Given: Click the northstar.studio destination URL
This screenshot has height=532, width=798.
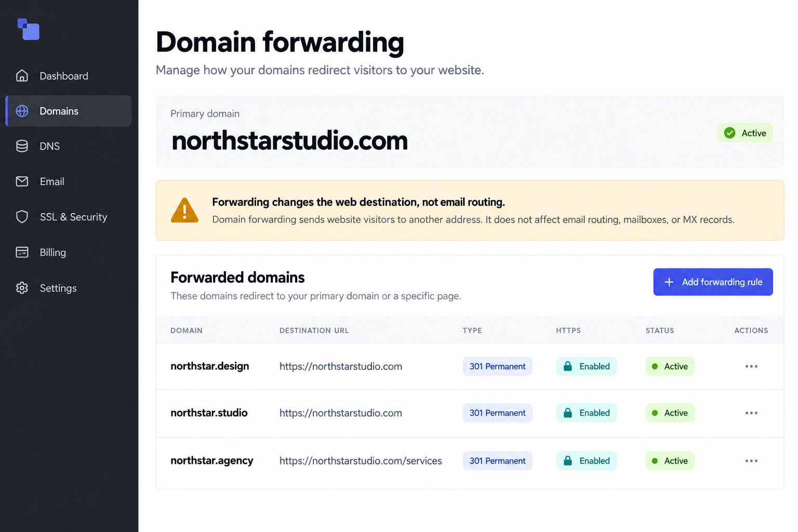Looking at the screenshot, I should click(x=341, y=413).
